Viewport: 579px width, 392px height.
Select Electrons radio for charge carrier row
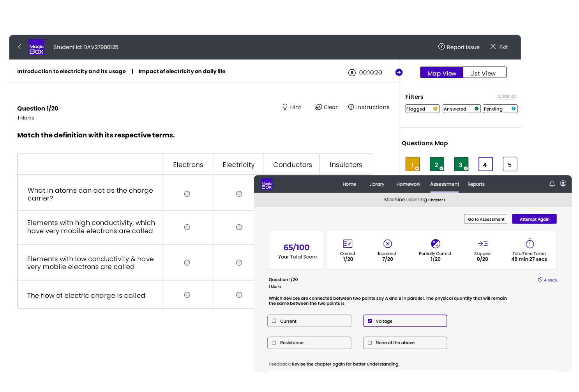click(187, 194)
